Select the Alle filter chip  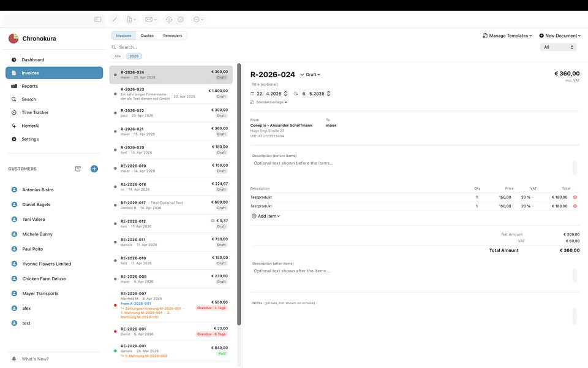(x=118, y=56)
